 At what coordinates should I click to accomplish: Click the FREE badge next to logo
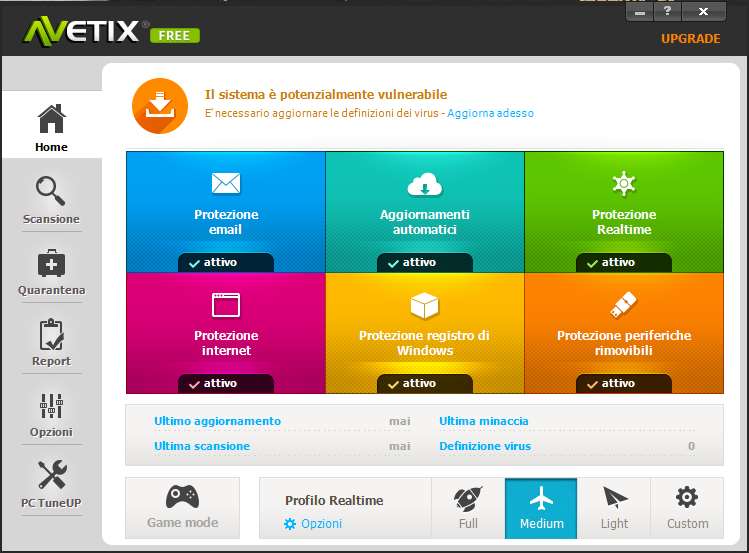pos(175,36)
